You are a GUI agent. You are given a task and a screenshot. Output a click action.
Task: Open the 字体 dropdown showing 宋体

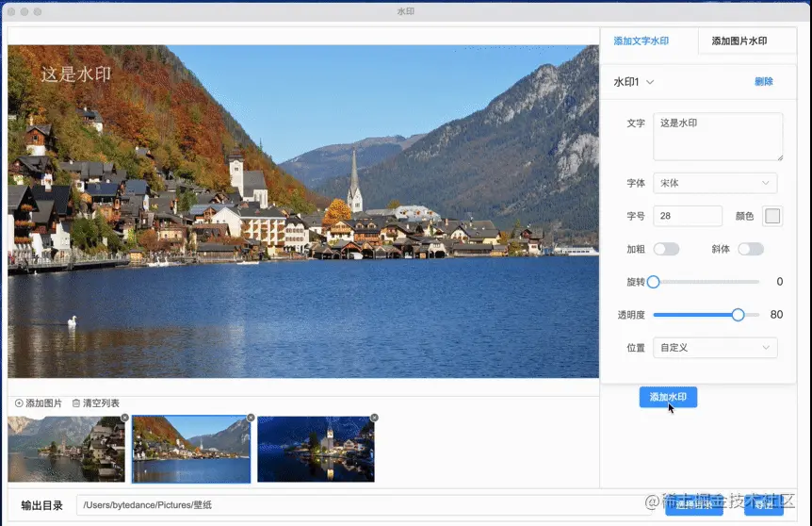pos(715,183)
